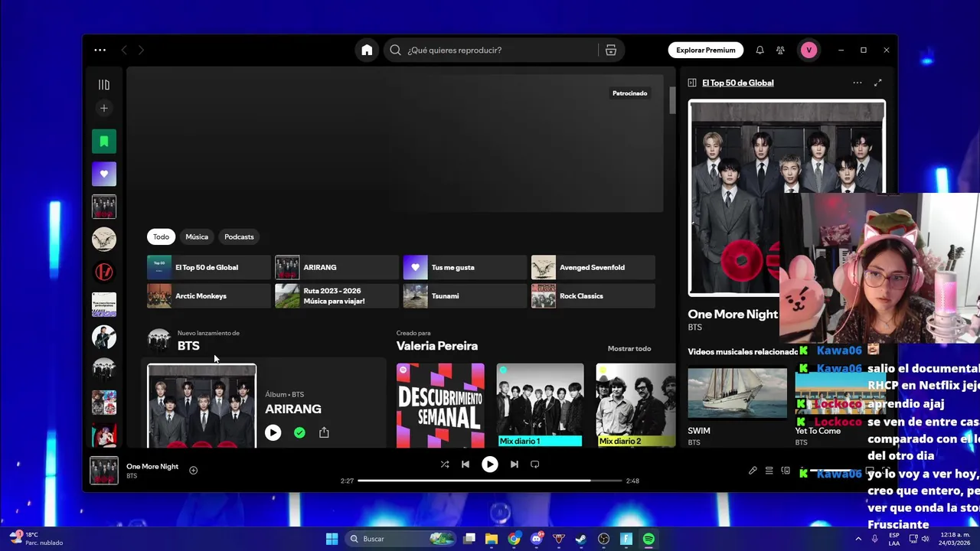
Task: Click Mostrar todo link
Action: coord(629,348)
